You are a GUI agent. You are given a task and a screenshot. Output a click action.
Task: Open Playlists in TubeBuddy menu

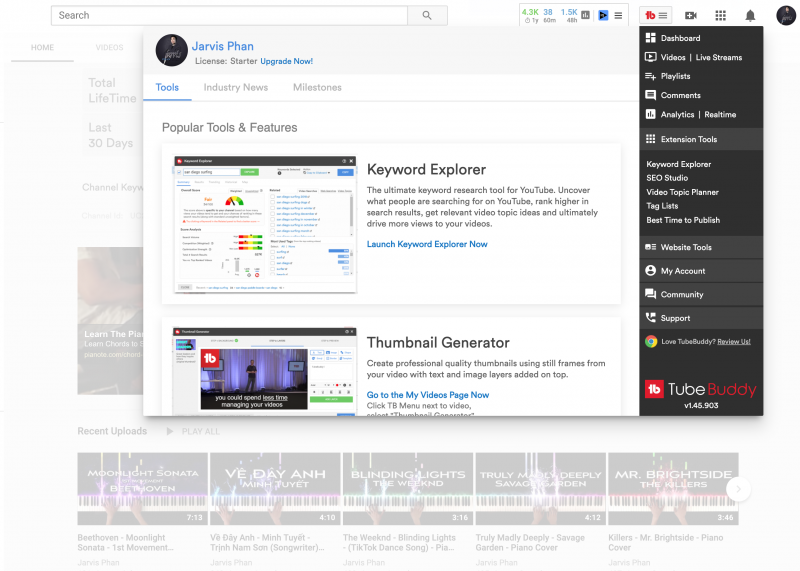pyautogui.click(x=675, y=76)
